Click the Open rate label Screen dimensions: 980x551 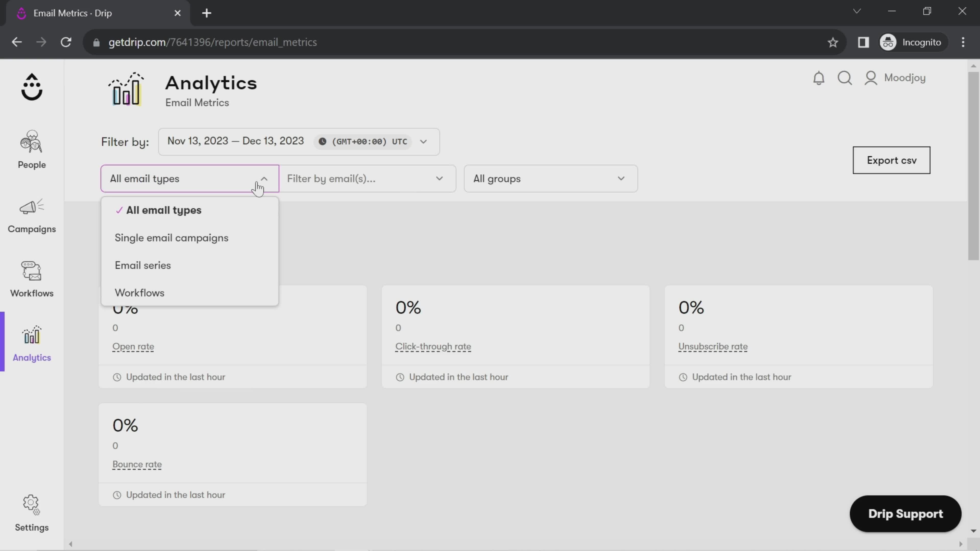click(x=133, y=346)
